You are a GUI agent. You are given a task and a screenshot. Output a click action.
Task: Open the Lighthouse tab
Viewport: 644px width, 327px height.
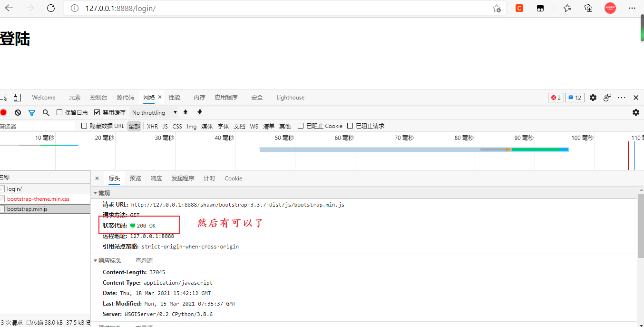coord(290,98)
